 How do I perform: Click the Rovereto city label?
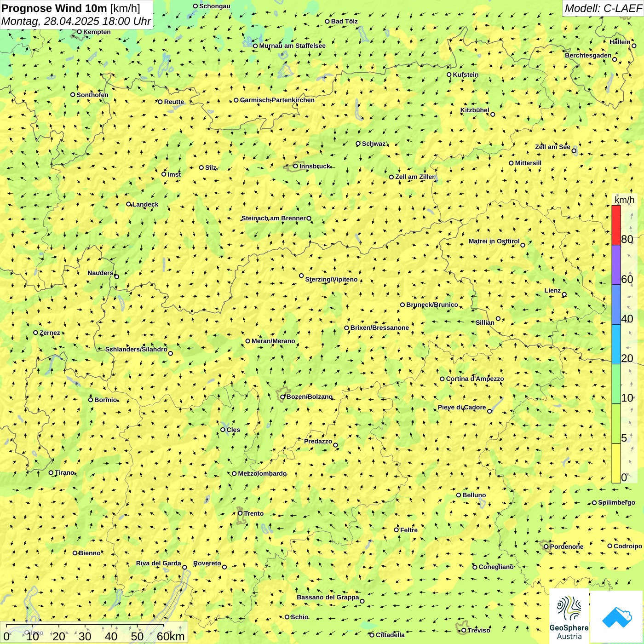click(207, 563)
